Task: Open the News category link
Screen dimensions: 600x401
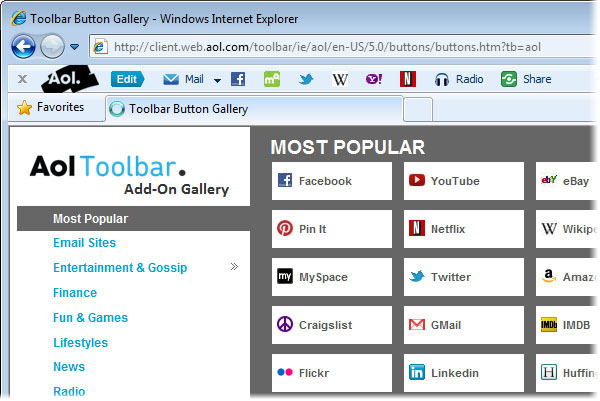Action: (x=69, y=367)
